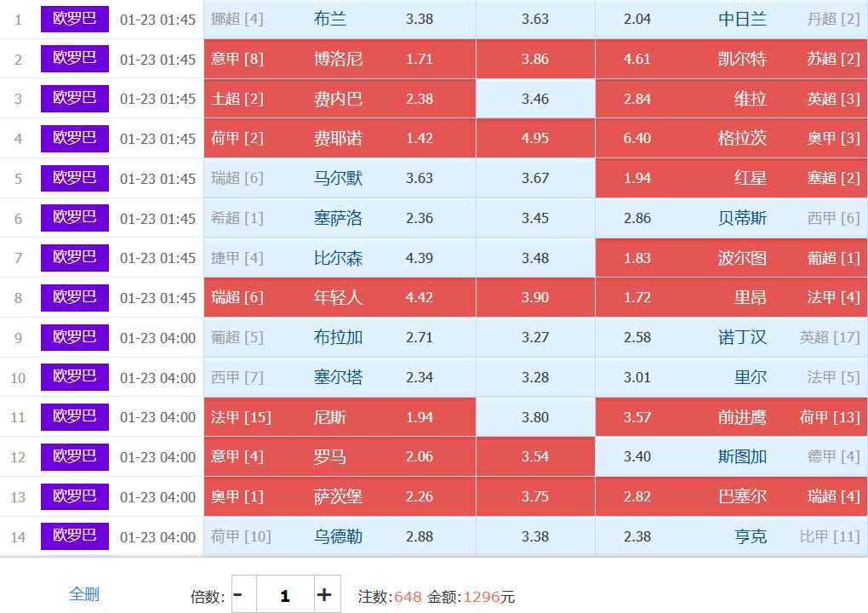Toggle the draw odds 3.90 for 年轻人 vs 里昂
868x613 pixels.
pos(535,298)
